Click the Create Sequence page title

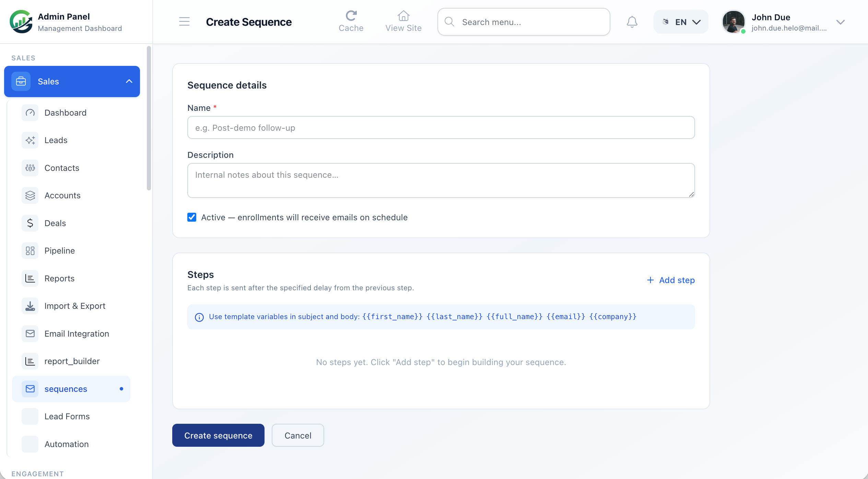tap(249, 22)
